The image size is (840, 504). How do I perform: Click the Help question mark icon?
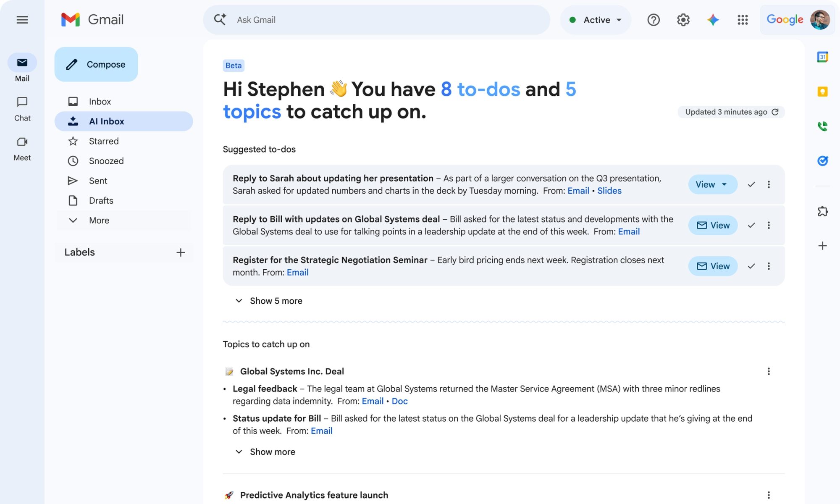654,20
